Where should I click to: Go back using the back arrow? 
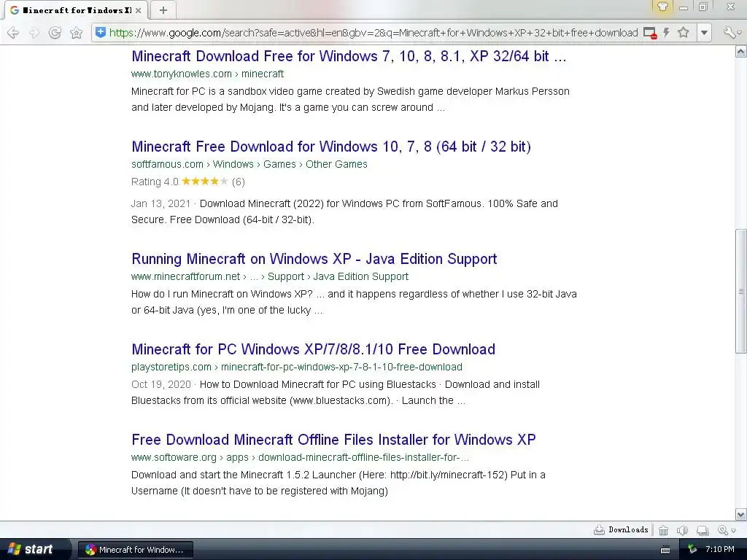click(13, 32)
